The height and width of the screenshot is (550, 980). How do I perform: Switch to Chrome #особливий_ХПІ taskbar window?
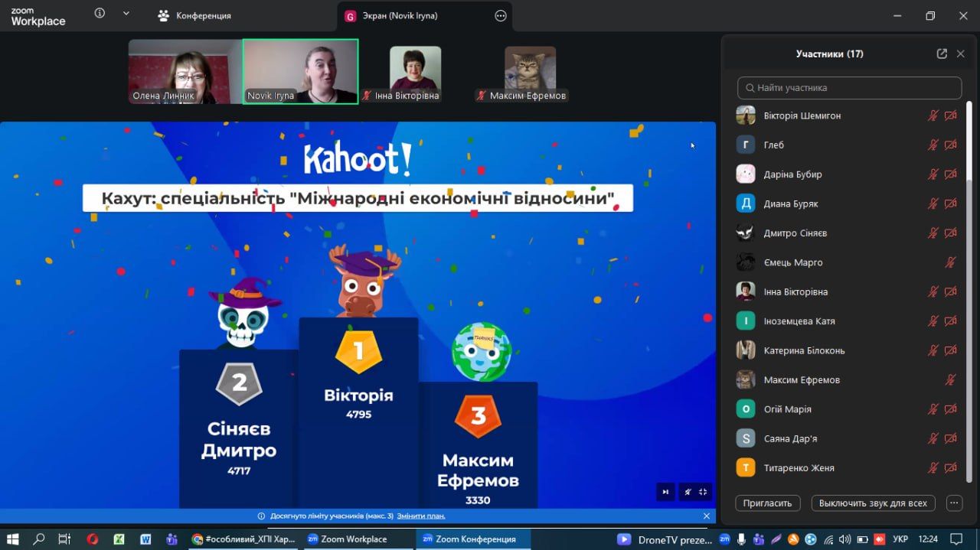coord(243,539)
